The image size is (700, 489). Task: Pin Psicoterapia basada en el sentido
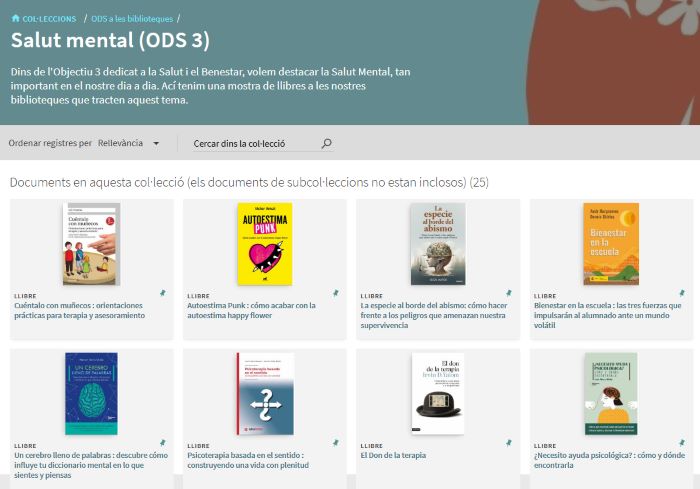[x=335, y=442]
